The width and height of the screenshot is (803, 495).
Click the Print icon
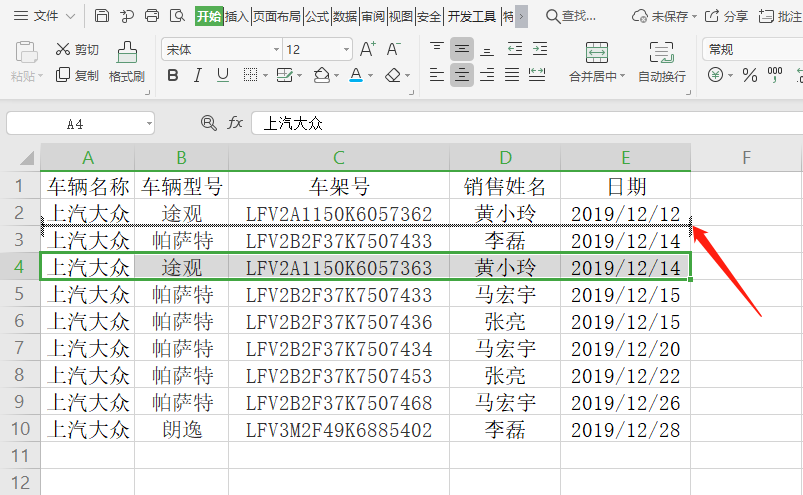coord(152,16)
